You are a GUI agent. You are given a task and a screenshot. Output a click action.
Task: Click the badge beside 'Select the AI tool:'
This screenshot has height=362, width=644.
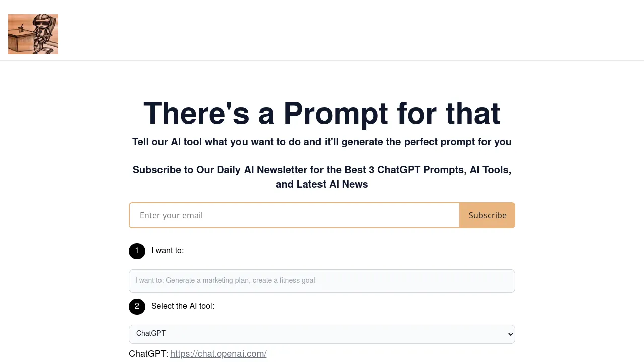[137, 306]
